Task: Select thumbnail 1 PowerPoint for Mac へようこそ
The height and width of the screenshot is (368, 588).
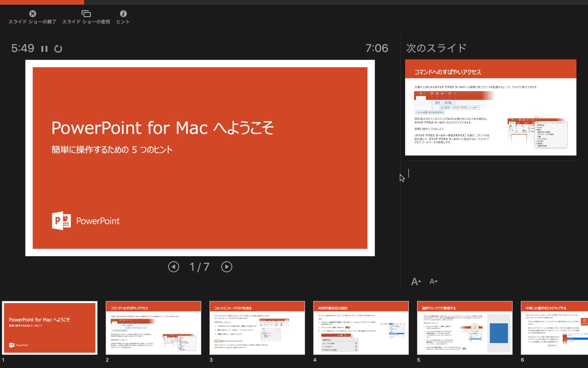Action: 50,328
